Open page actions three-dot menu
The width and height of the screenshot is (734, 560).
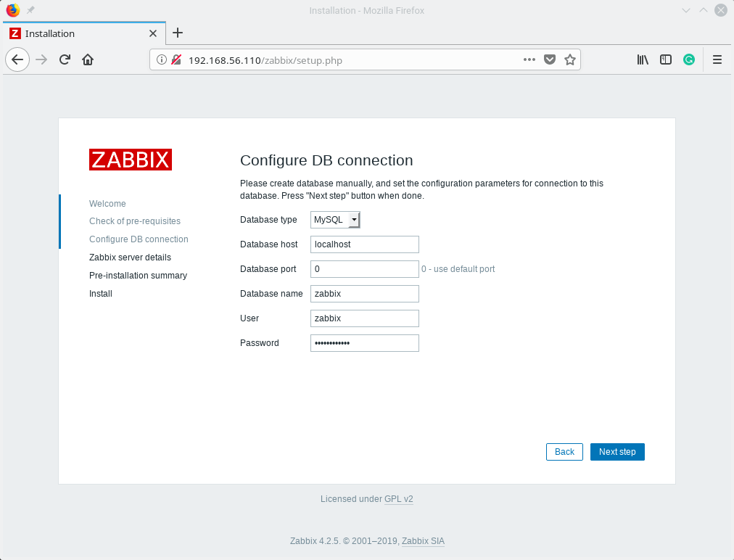pos(529,59)
